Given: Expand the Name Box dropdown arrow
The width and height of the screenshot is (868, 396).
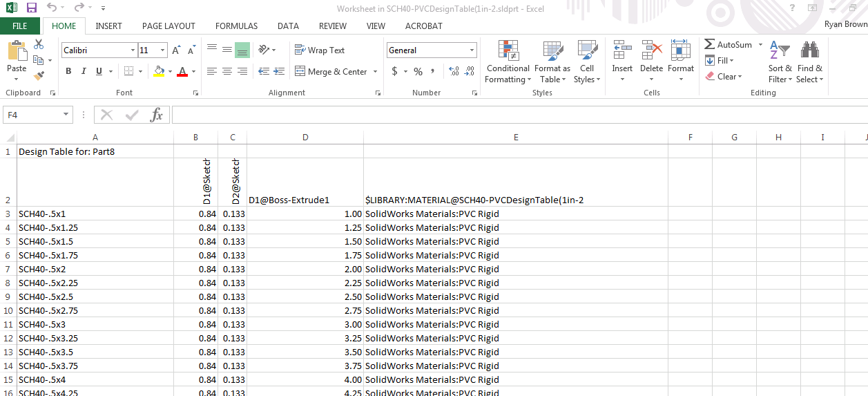Looking at the screenshot, I should (66, 115).
